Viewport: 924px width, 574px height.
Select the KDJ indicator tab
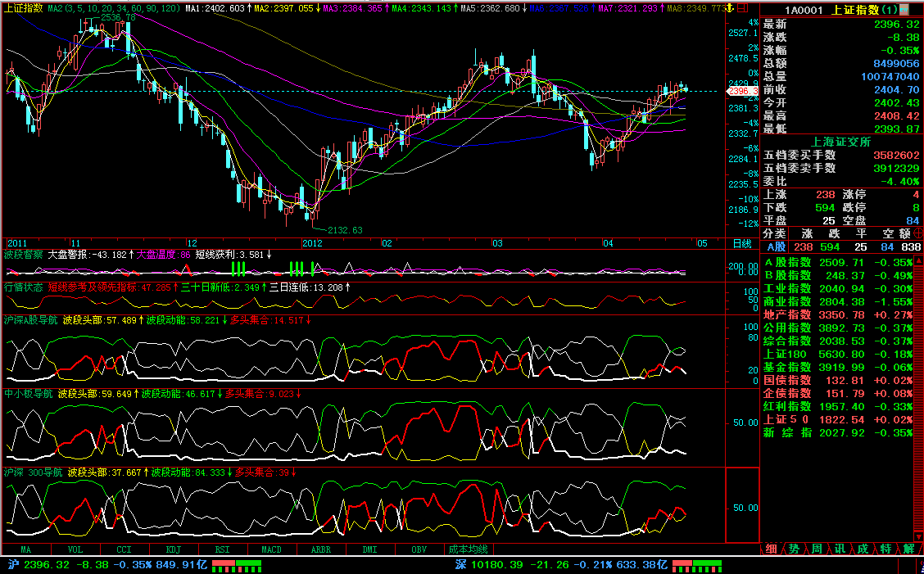(174, 549)
